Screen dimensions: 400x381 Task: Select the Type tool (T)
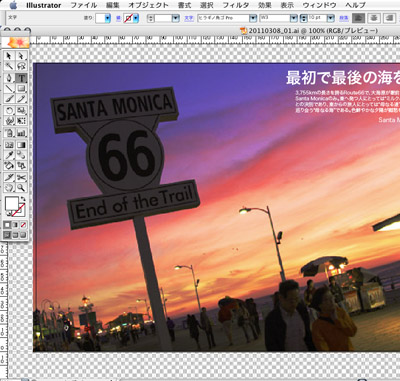pos(21,78)
